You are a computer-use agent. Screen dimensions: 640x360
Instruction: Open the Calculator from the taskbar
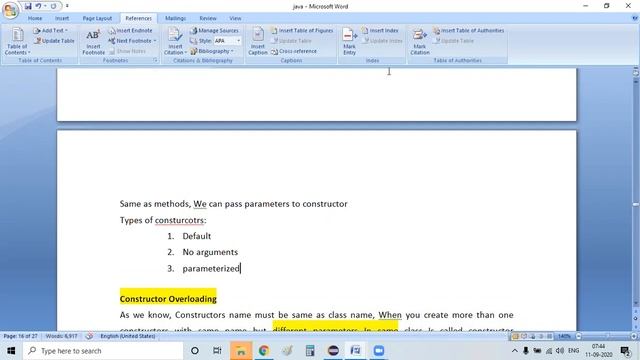pos(310,351)
